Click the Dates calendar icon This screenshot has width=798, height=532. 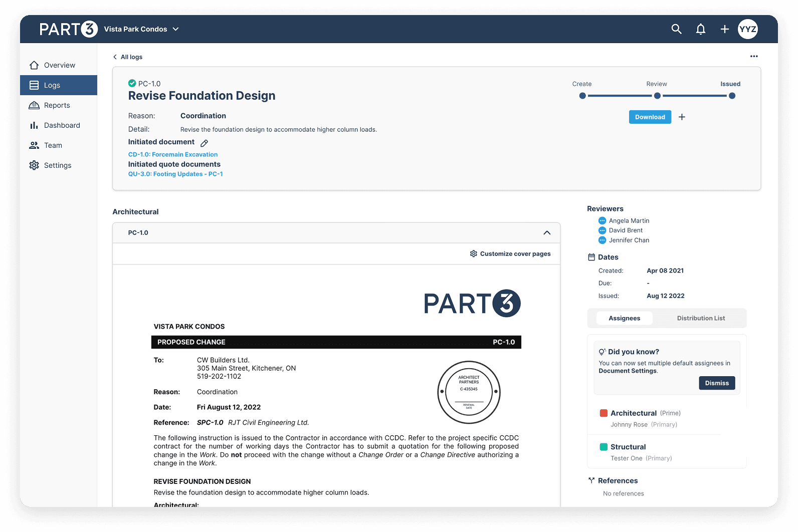tap(591, 257)
